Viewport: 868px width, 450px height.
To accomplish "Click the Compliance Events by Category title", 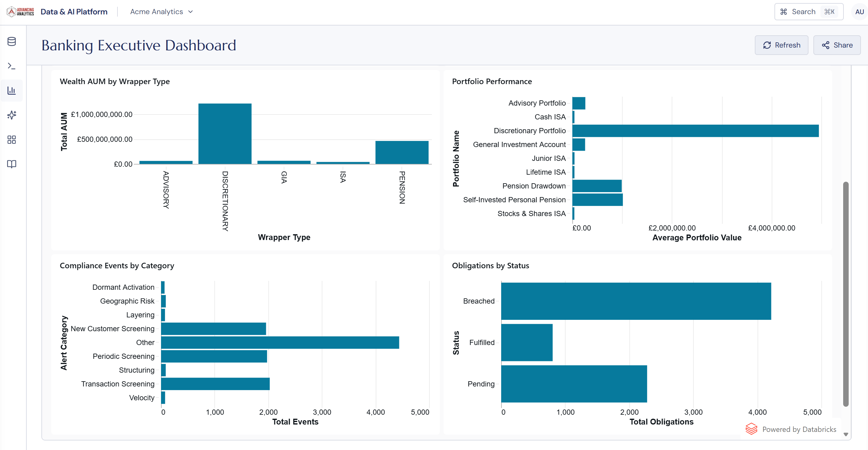I will tap(117, 266).
